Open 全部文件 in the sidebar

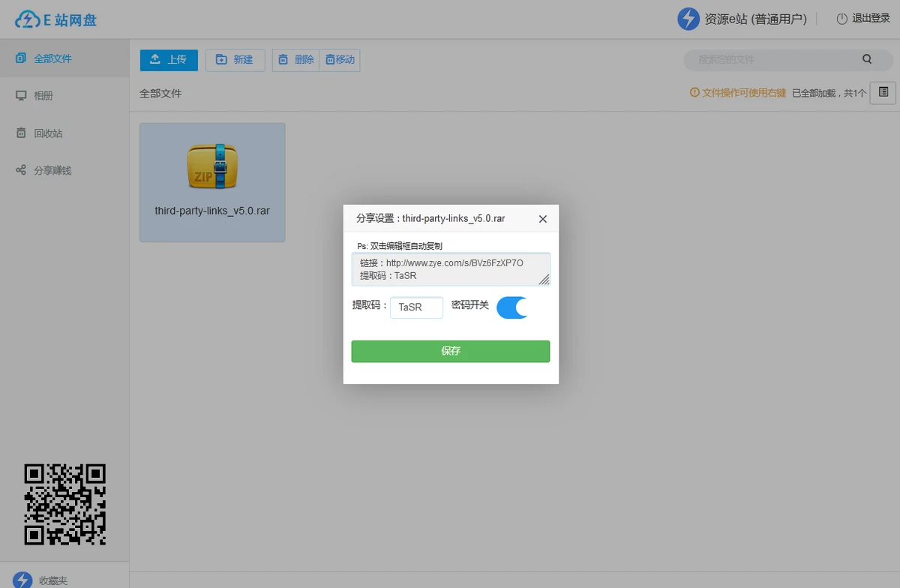(x=52, y=58)
